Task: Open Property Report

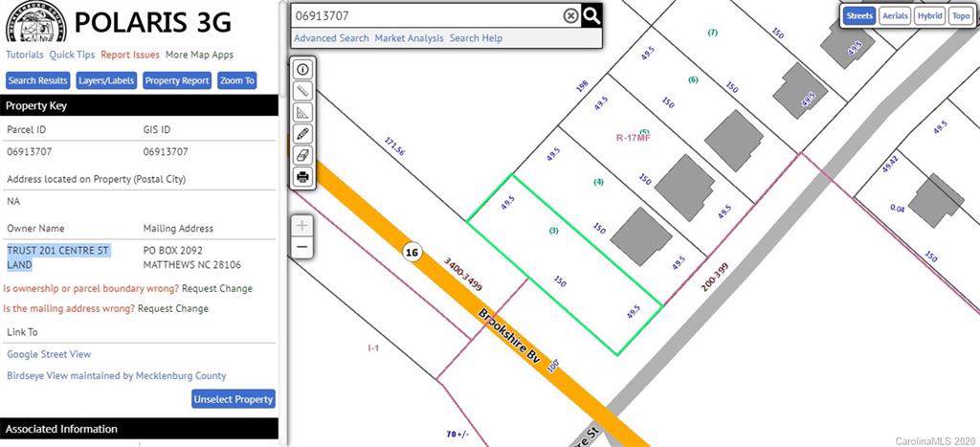Action: [177, 80]
